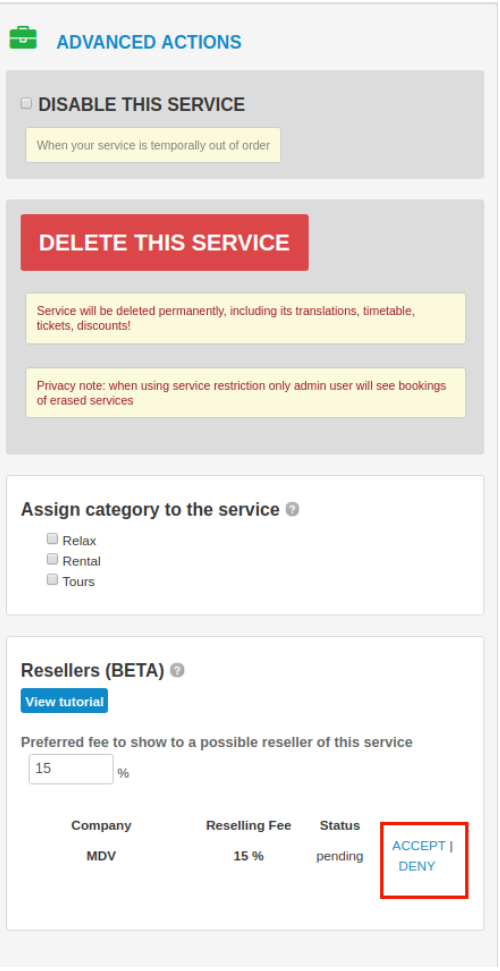500x971 pixels.
Task: Enable the Disable This Service checkbox
Action: pos(26,103)
